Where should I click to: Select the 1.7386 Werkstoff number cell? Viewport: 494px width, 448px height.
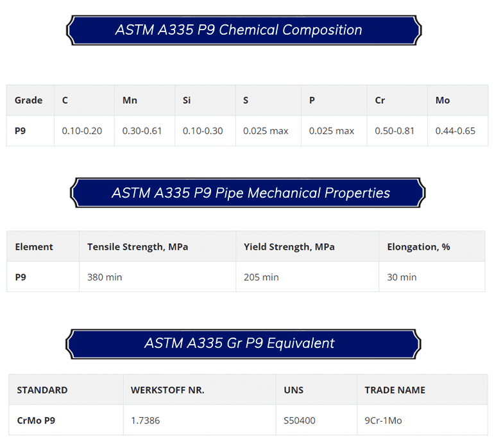point(145,420)
